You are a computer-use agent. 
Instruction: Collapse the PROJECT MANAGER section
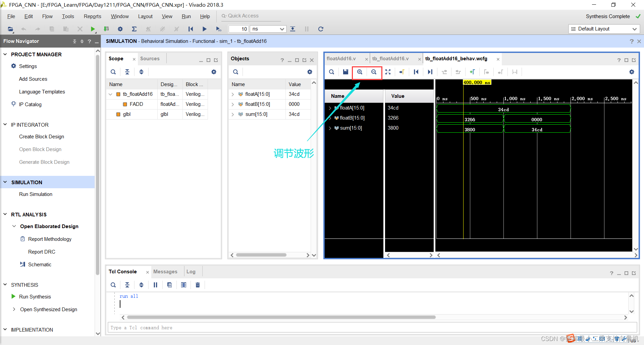pos(5,54)
